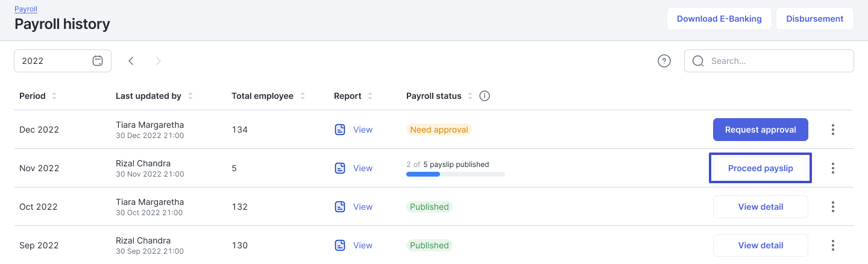Click the Payroll breadcrumb link
868x264 pixels.
(x=25, y=9)
